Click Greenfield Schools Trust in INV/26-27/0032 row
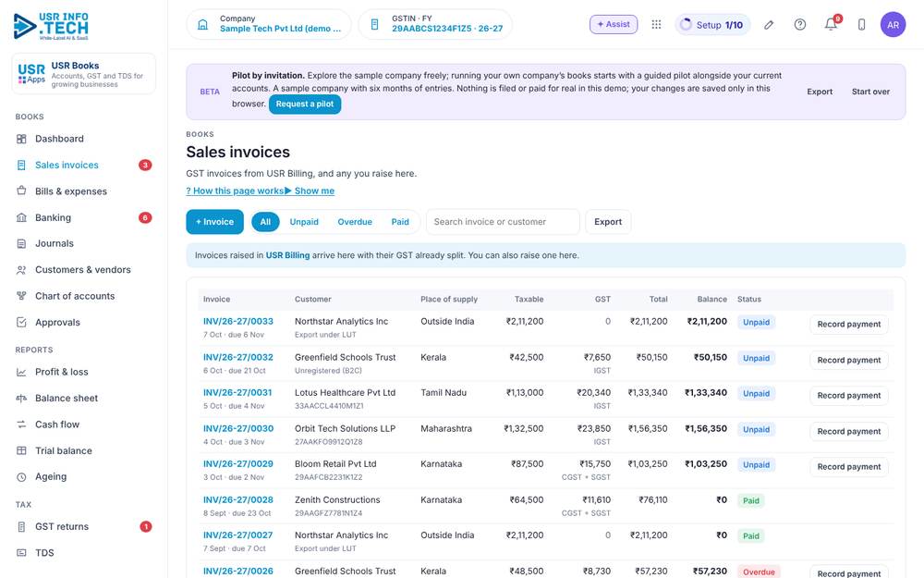The width and height of the screenshot is (924, 578). pyautogui.click(x=346, y=357)
